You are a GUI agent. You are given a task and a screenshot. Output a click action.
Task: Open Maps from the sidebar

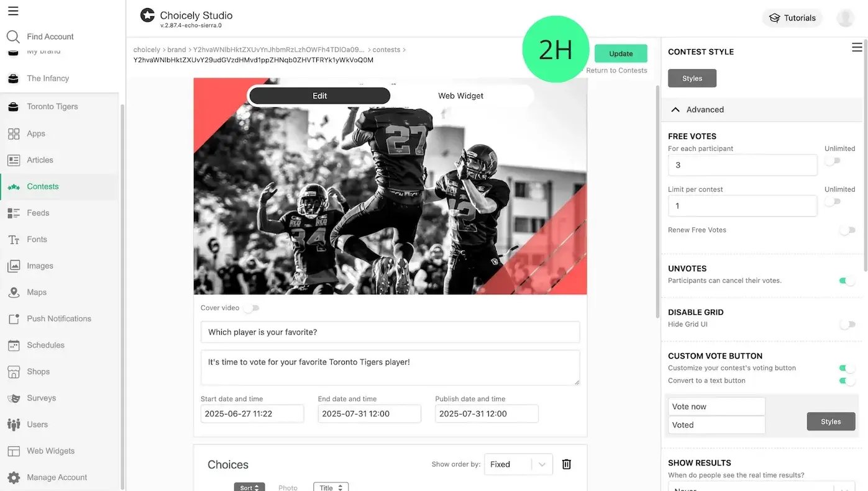[x=37, y=292]
